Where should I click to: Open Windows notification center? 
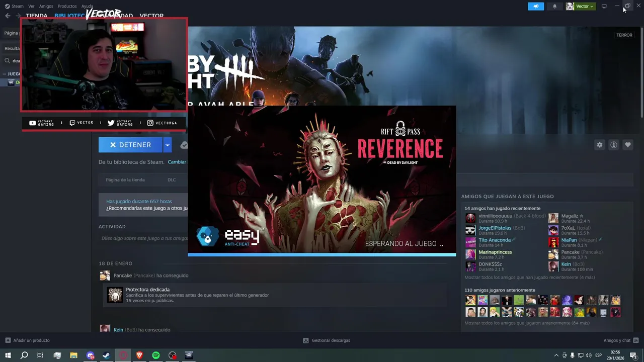(x=633, y=355)
